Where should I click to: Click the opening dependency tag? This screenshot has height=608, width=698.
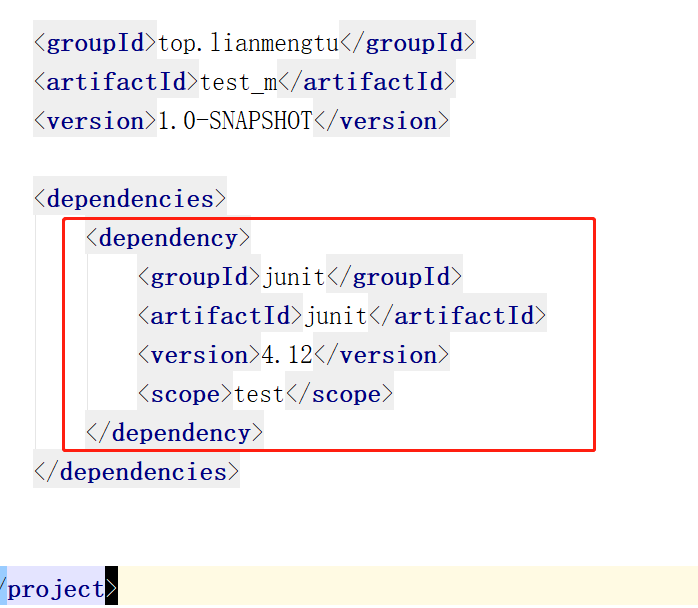[168, 238]
